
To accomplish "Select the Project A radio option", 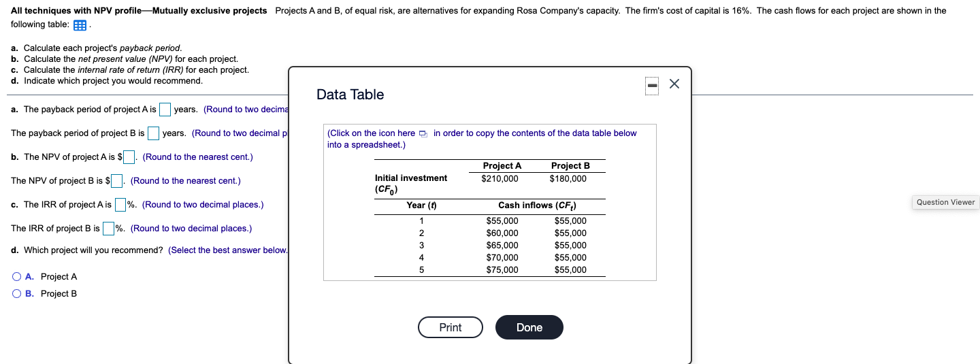I will pos(16,277).
